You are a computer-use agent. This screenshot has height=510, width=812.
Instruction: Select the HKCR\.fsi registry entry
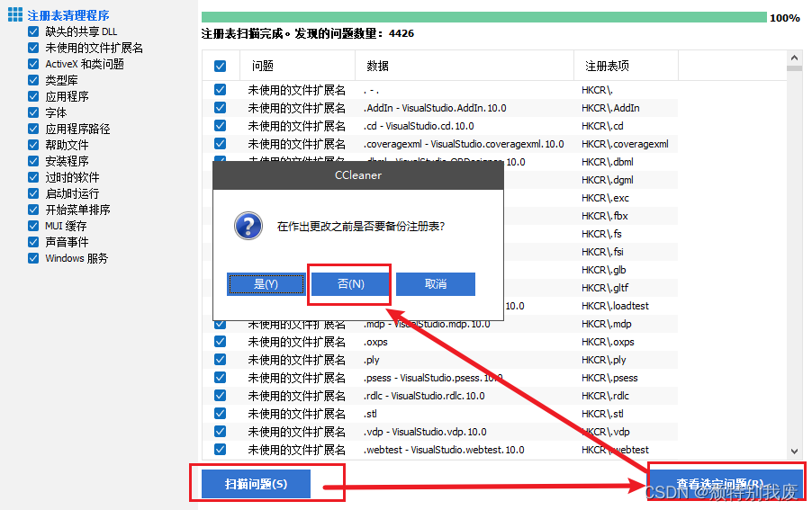[602, 252]
